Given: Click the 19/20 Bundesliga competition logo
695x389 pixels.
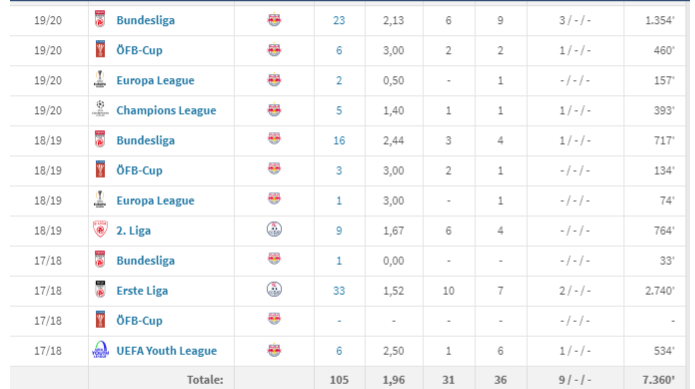Looking at the screenshot, I should pyautogui.click(x=100, y=19).
